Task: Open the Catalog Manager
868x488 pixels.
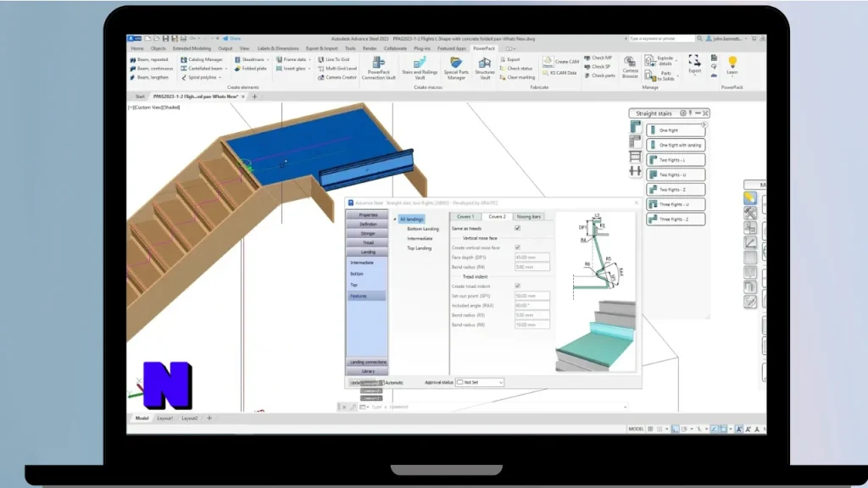Action: click(202, 59)
